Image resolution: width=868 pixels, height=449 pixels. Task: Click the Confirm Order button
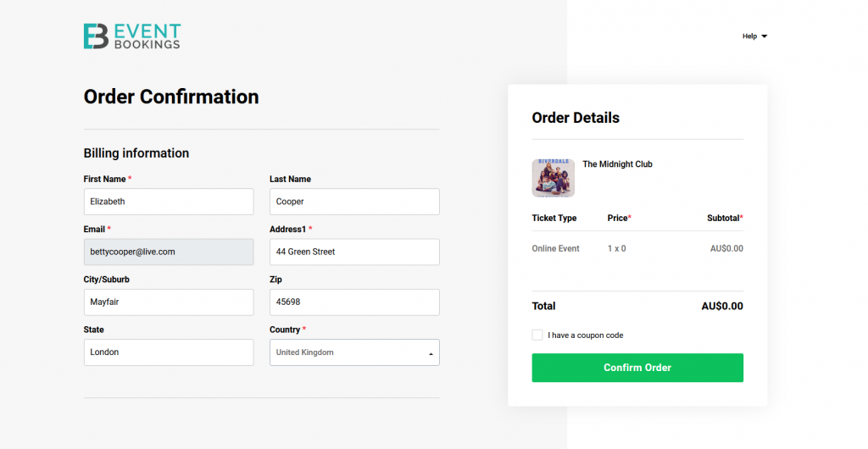tap(637, 368)
